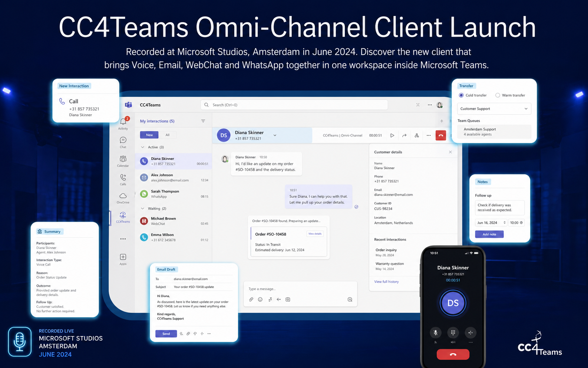This screenshot has height=368, width=588.
Task: Open the Diana Skinner call interaction
Action: pyautogui.click(x=174, y=161)
